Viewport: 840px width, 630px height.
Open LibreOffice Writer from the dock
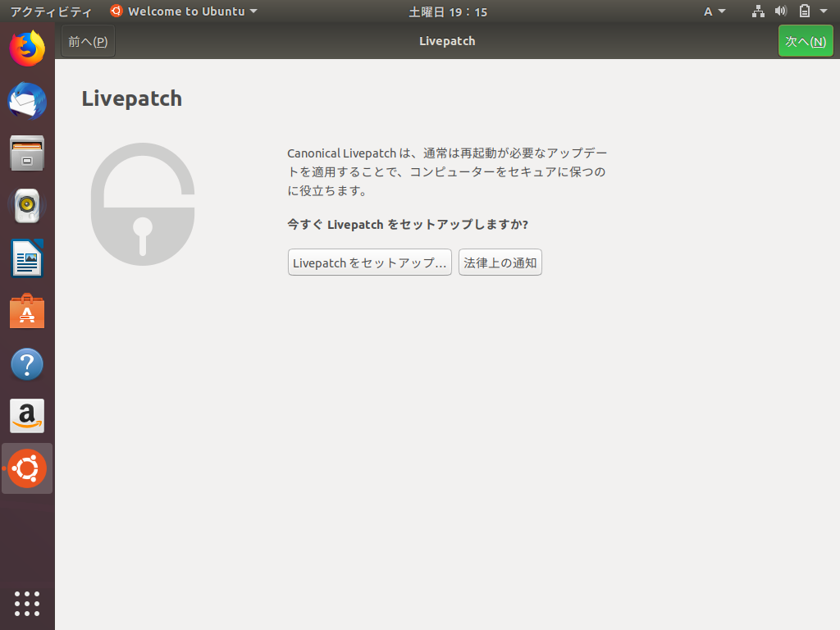(27, 258)
